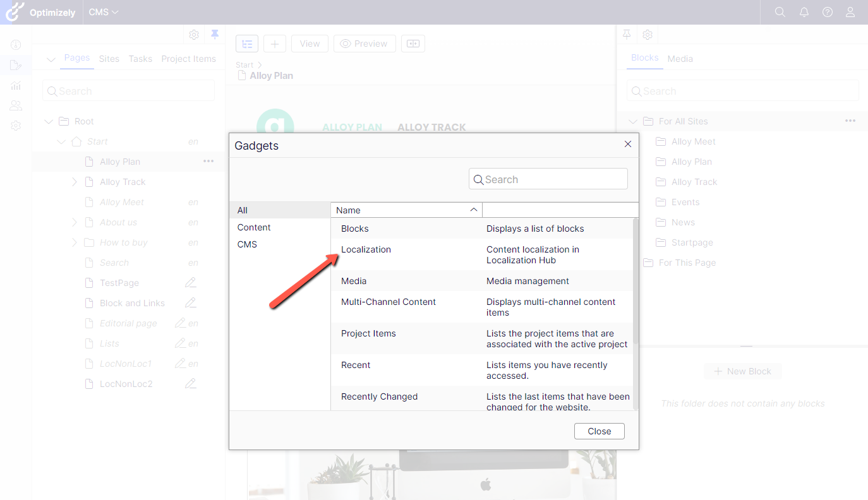Select the TestPage tree item
The width and height of the screenshot is (868, 500).
119,283
